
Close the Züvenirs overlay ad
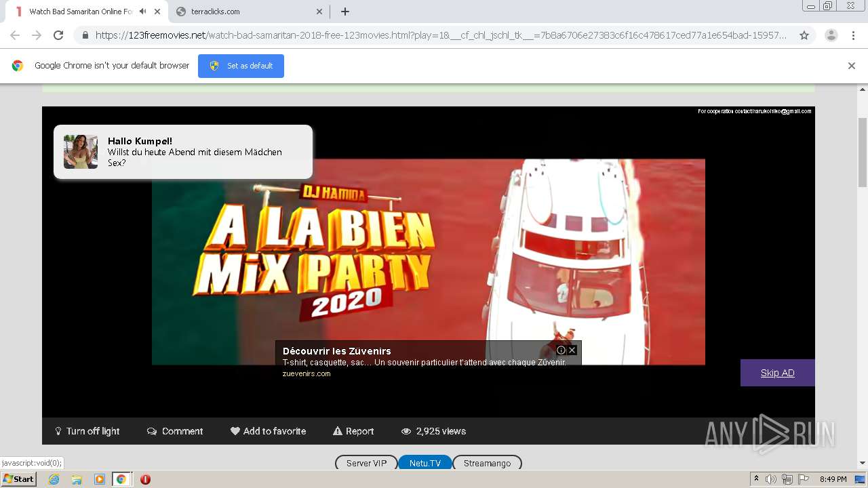click(572, 350)
